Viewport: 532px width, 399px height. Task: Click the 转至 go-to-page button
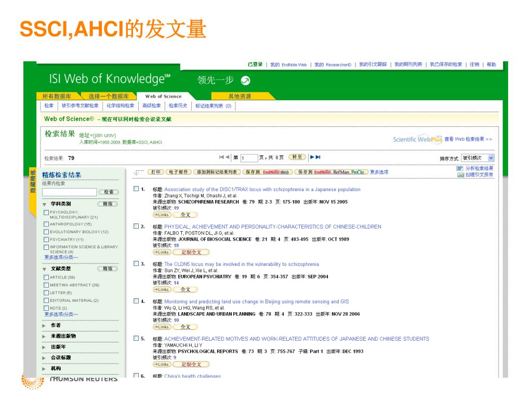297,157
